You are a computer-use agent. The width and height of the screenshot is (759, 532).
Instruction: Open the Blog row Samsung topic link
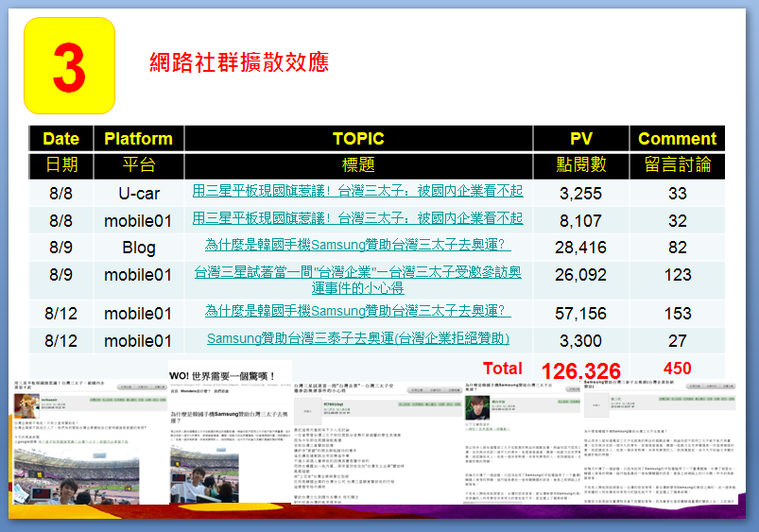coord(357,245)
